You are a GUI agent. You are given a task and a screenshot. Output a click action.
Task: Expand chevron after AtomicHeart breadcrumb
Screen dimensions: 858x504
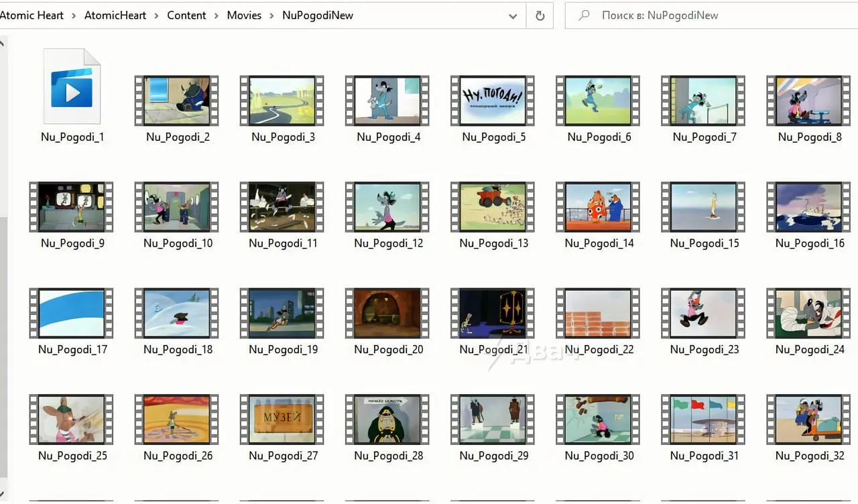coord(156,15)
